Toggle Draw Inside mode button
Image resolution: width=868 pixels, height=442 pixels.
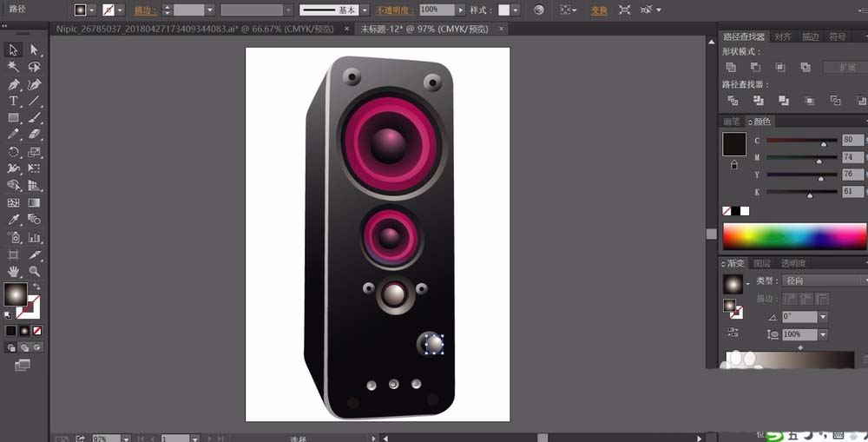[37, 348]
